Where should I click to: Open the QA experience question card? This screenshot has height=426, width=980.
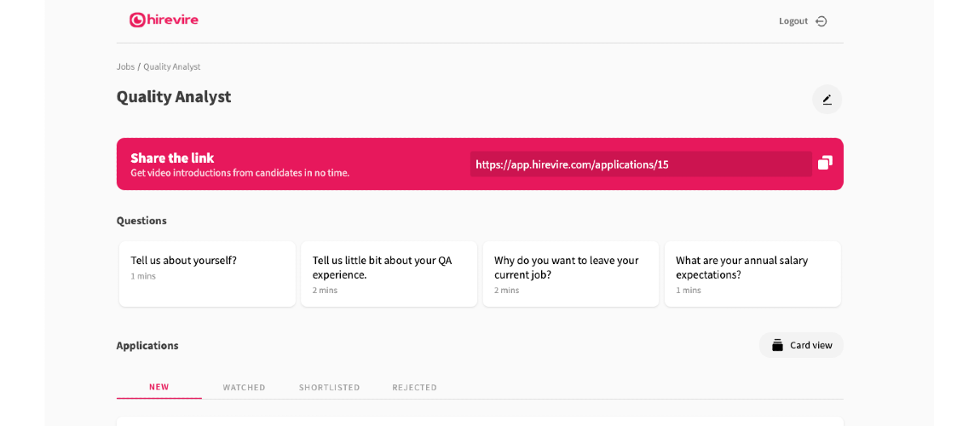[x=389, y=274]
